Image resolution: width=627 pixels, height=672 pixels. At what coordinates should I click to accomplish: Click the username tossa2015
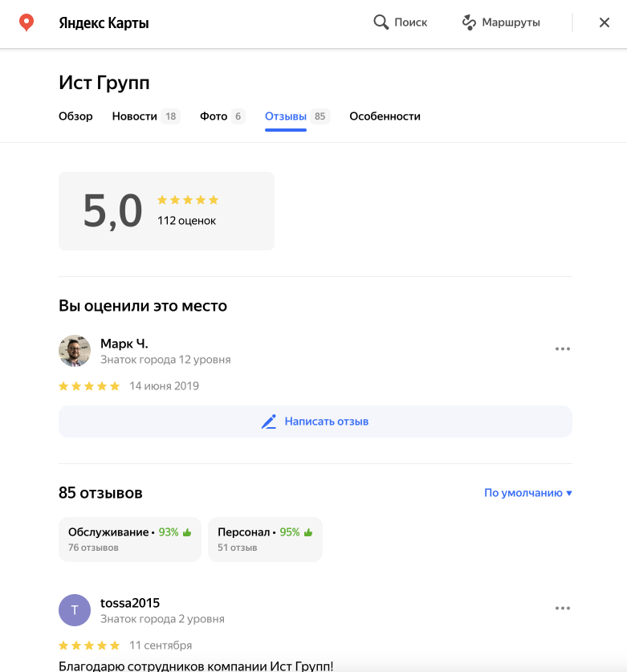(130, 603)
